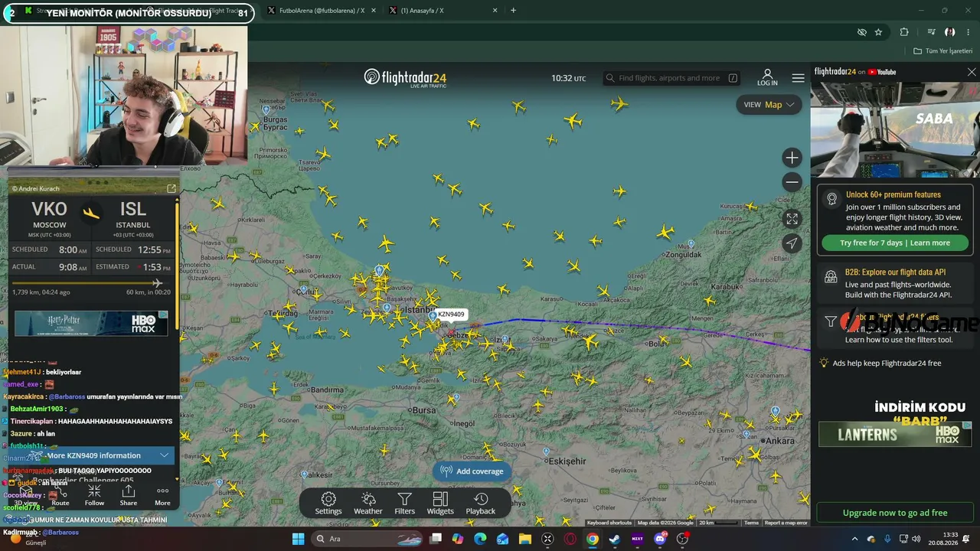The width and height of the screenshot is (980, 551).
Task: Open File Explorer from the taskbar
Action: [x=525, y=539]
